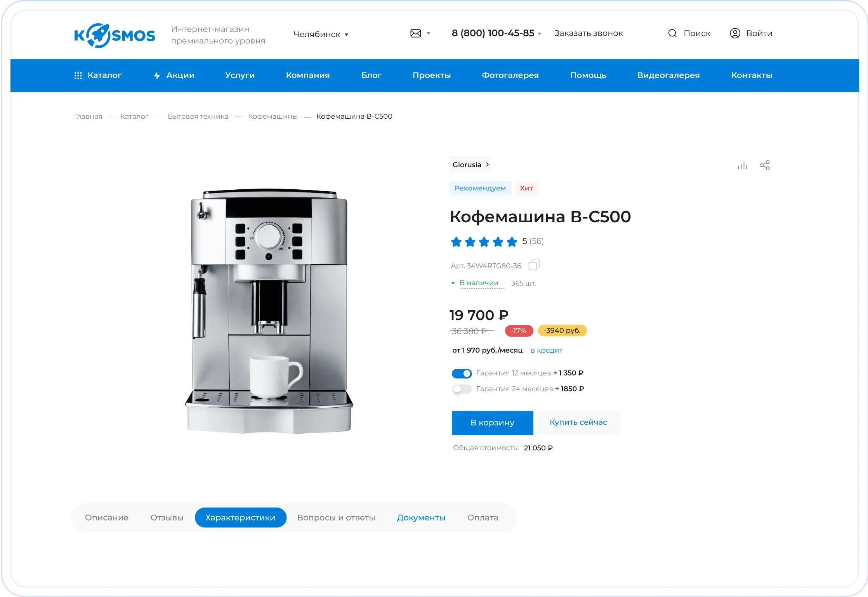Enable the 24-month warranty toggle
Image resolution: width=868 pixels, height=597 pixels.
pyautogui.click(x=462, y=389)
